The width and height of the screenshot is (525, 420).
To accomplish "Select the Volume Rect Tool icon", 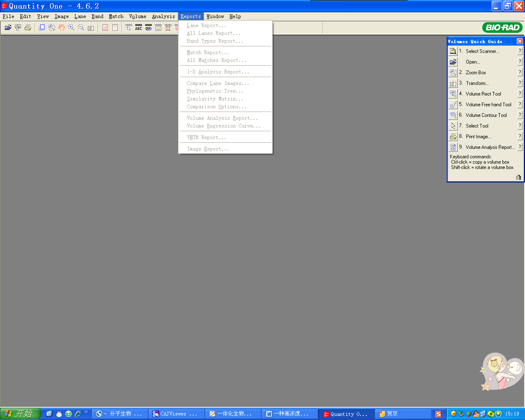I will (x=453, y=94).
